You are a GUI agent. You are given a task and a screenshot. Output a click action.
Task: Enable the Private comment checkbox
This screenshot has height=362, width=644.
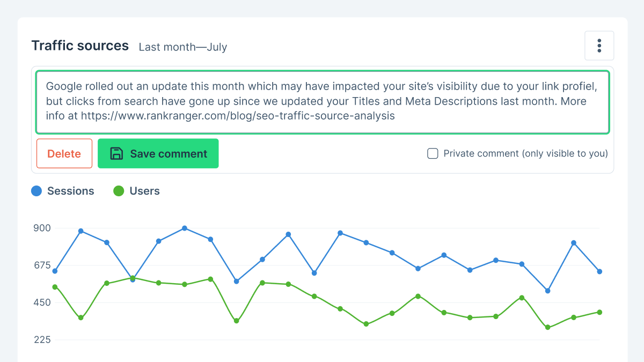[433, 154]
